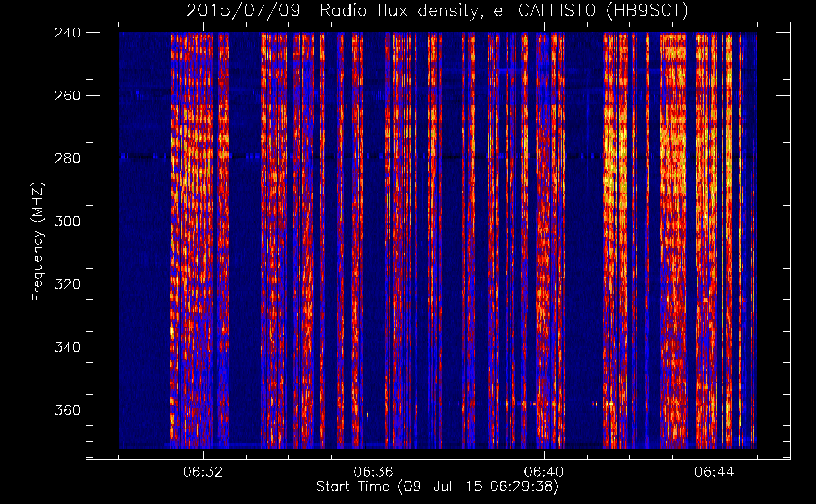Click the Frequency (MHZ) axis title
Viewport: 816px width, 504px height.
point(38,242)
